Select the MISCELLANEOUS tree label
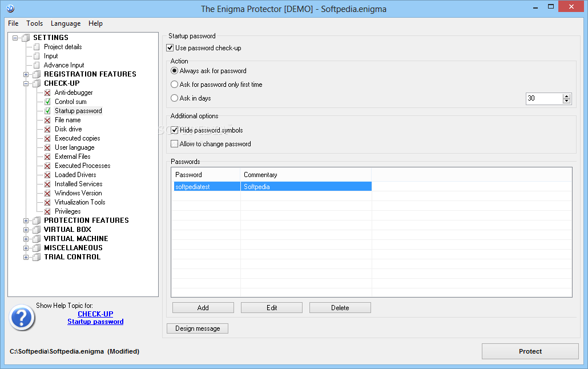 [x=73, y=248]
